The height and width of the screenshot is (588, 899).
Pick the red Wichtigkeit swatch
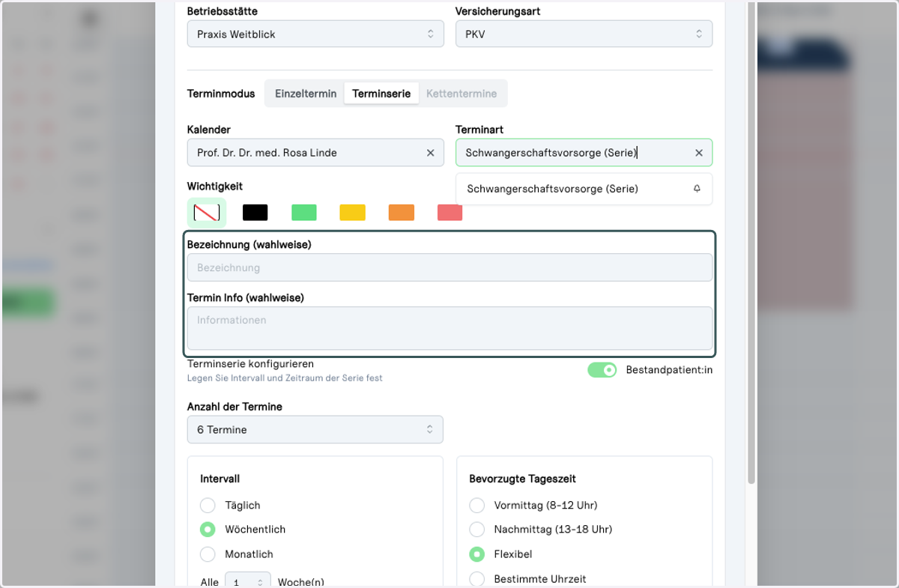450,213
